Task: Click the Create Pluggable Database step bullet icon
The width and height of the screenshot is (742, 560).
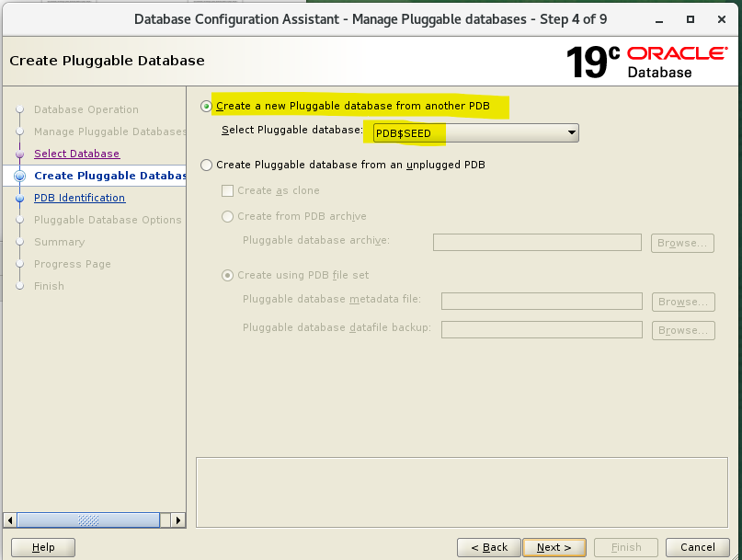Action: coord(20,177)
